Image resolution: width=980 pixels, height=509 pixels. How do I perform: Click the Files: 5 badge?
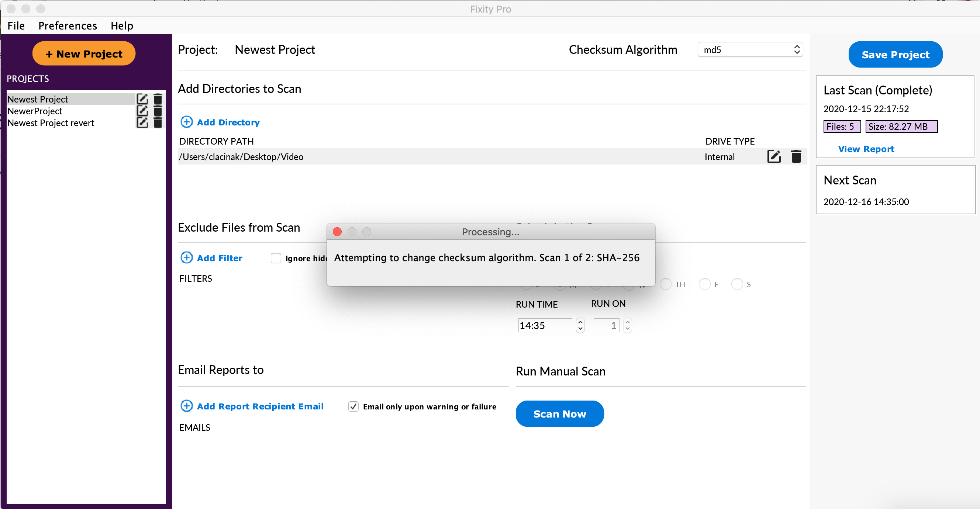point(842,127)
